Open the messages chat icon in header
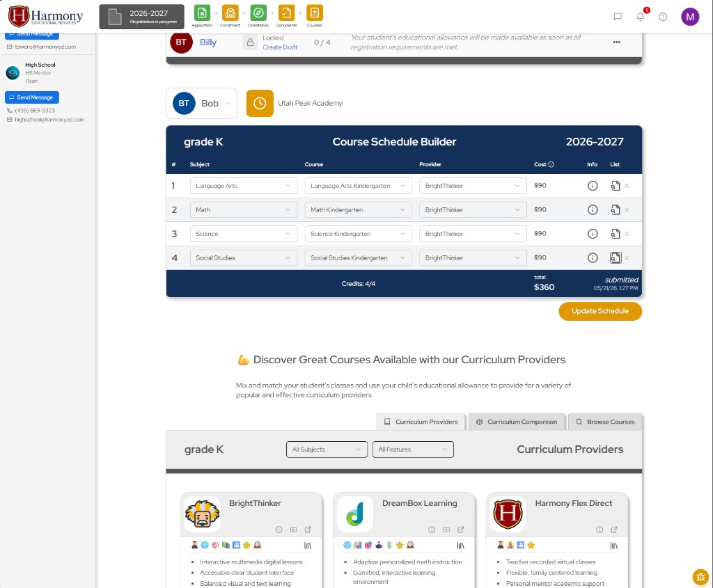The width and height of the screenshot is (713, 588). (618, 17)
